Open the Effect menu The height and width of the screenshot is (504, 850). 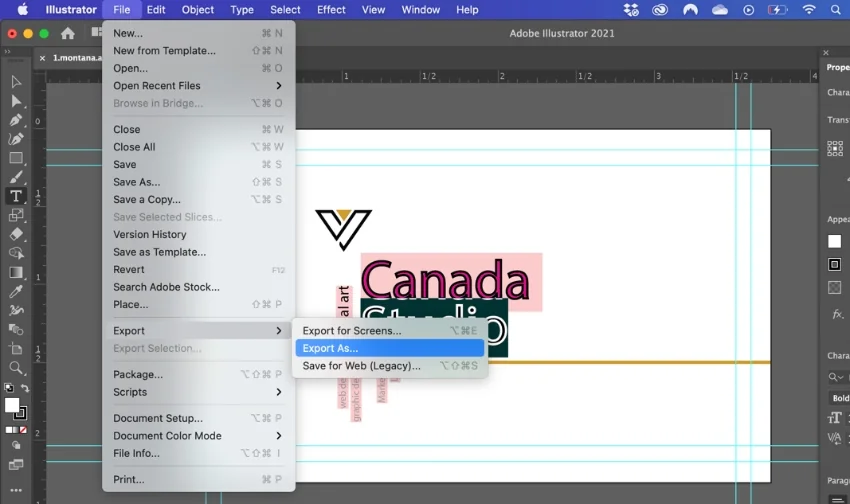coord(331,10)
